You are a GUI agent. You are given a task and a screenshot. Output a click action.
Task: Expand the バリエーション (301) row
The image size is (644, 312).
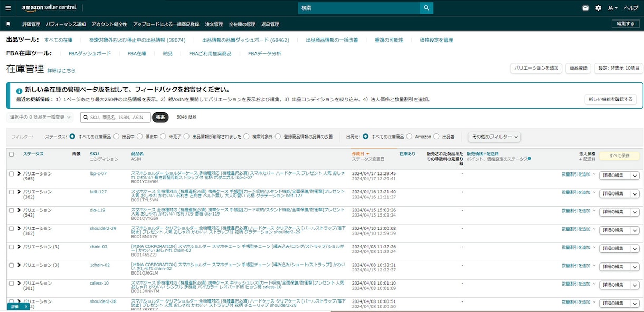coord(20,283)
